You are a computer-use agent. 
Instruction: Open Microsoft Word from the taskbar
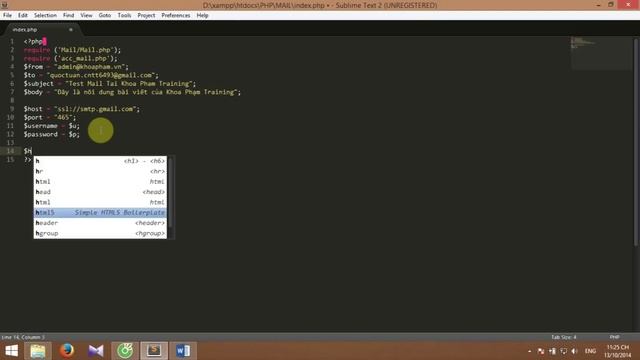tap(183, 351)
